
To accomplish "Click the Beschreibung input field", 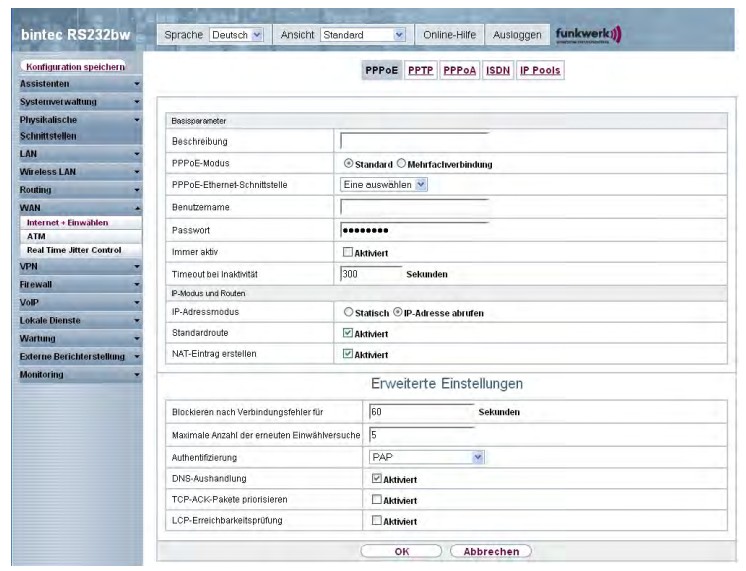I will pyautogui.click(x=414, y=141).
